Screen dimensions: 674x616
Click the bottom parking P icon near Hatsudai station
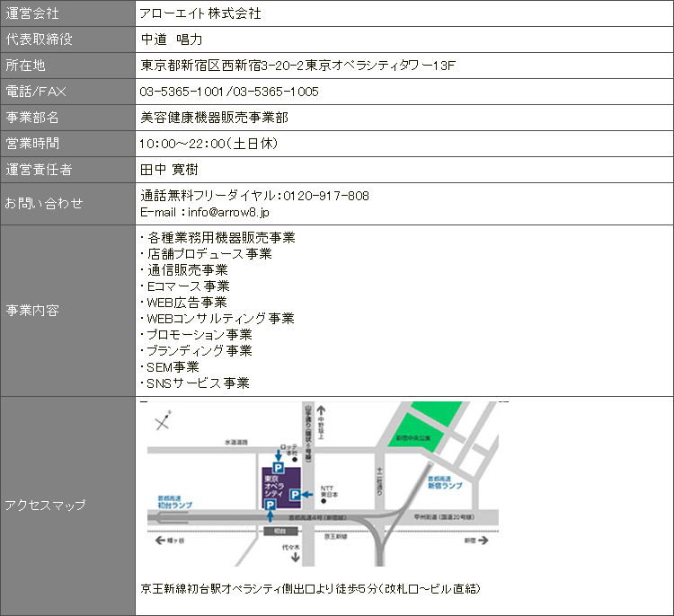(270, 505)
